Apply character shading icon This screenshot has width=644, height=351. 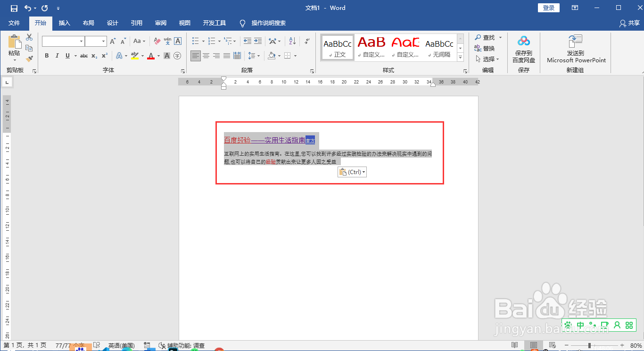(x=167, y=56)
